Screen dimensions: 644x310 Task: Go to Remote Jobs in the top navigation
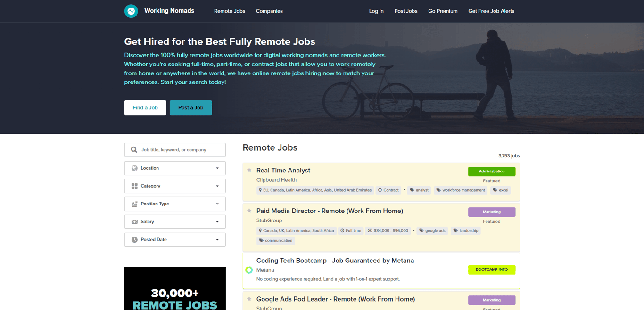click(230, 11)
